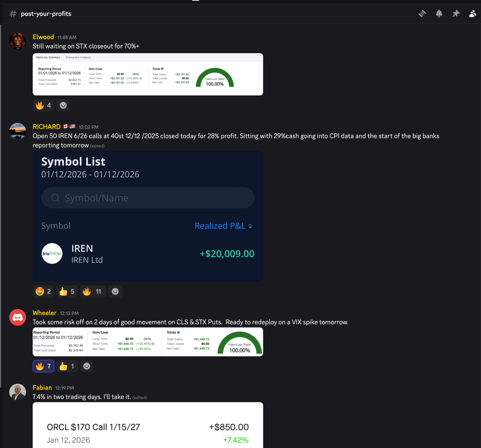The image size is (481, 448).
Task: Add reaction to RICHARD's message
Action: click(115, 291)
